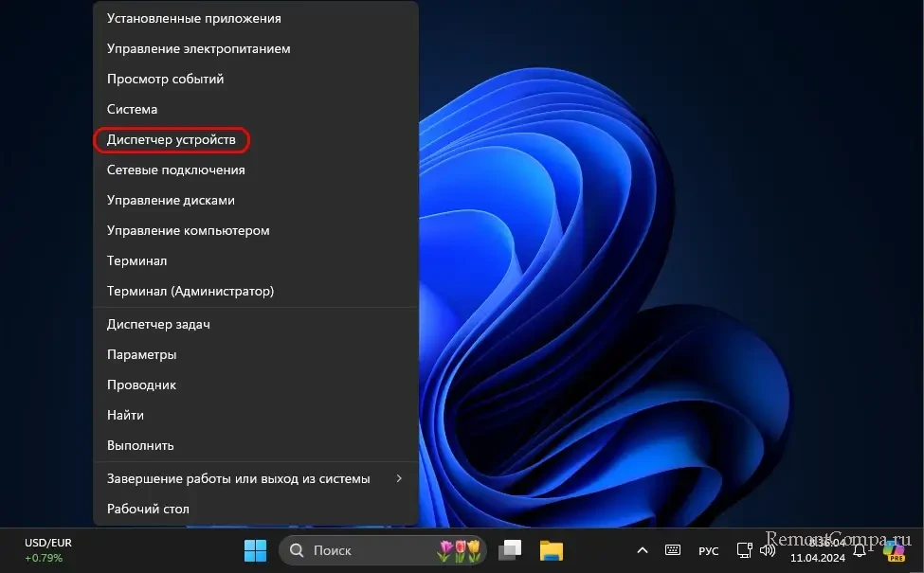
Task: Open Управление дисками menu entry
Action: click(x=171, y=201)
